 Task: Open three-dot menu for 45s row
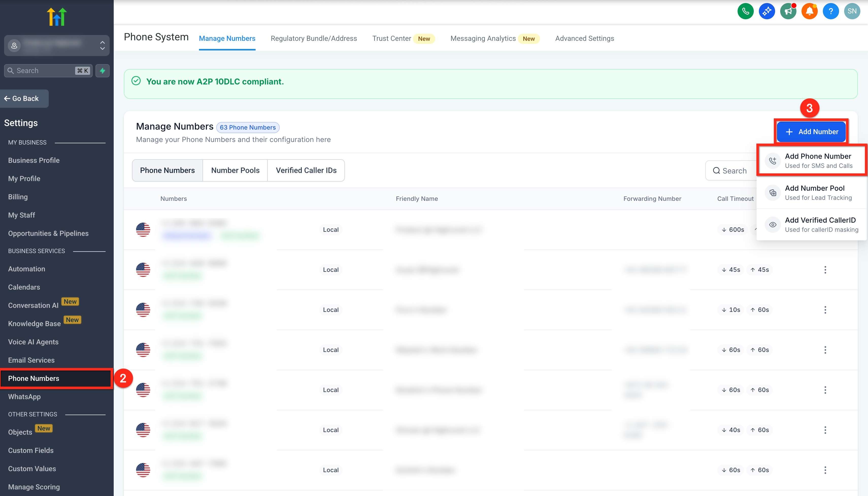(x=825, y=270)
